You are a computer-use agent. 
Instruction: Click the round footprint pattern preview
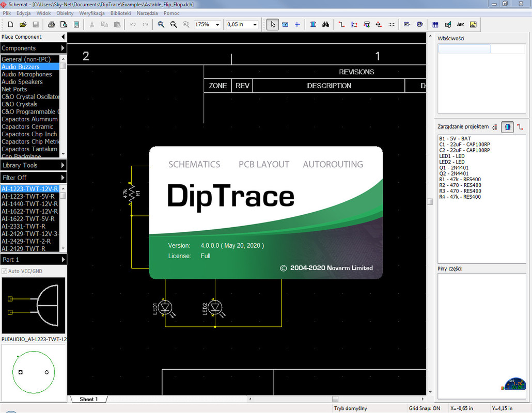click(33, 372)
